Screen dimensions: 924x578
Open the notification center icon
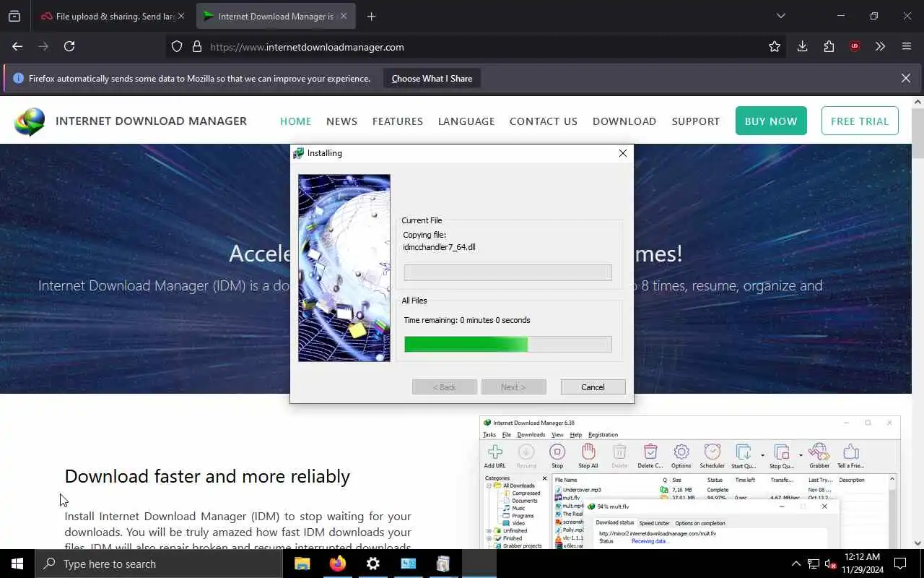[900, 564]
